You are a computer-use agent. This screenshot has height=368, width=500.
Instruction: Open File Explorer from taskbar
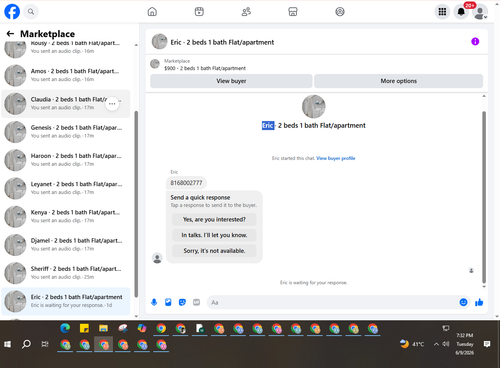coord(103,328)
